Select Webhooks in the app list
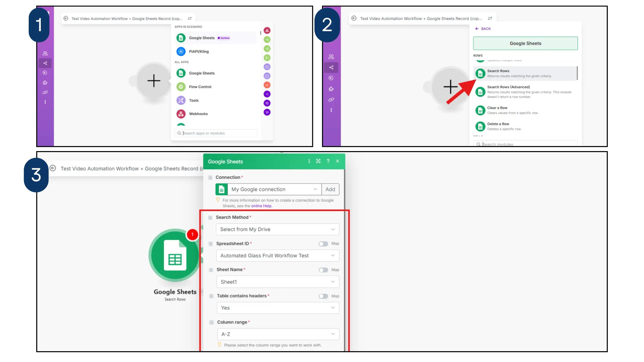Image resolution: width=644 pixels, height=362 pixels. [x=216, y=114]
